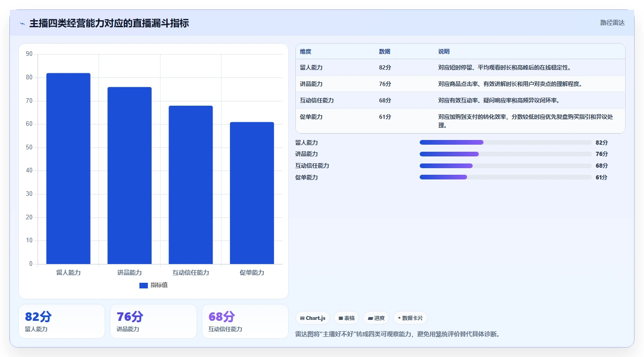Click description starting 对应商品点击率
Viewport: 644px width, 357px height.
[510, 84]
